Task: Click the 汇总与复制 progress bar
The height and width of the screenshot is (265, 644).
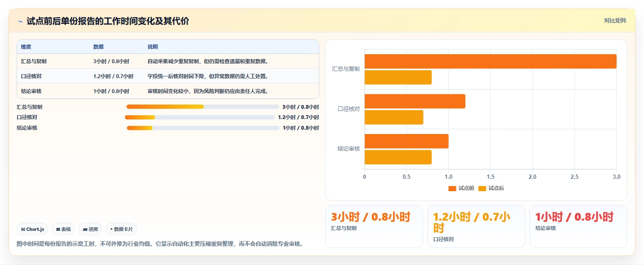Action: click(x=203, y=107)
